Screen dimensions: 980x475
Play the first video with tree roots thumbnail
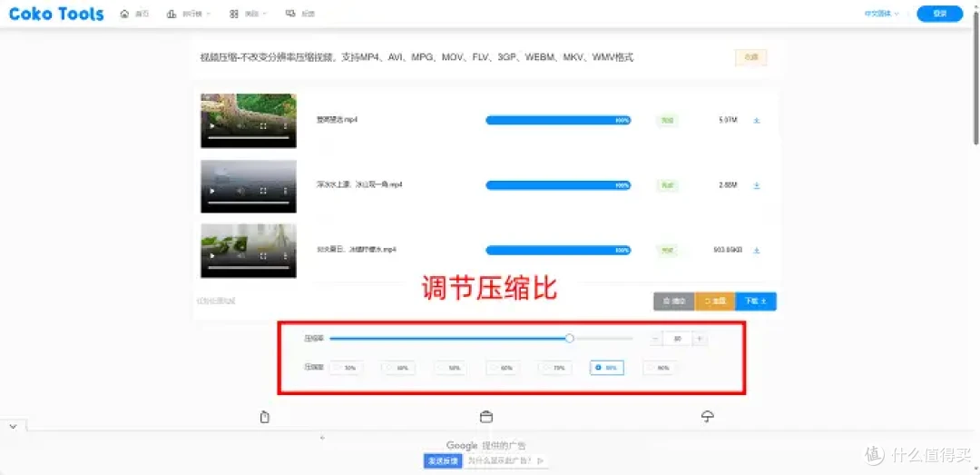(x=212, y=126)
